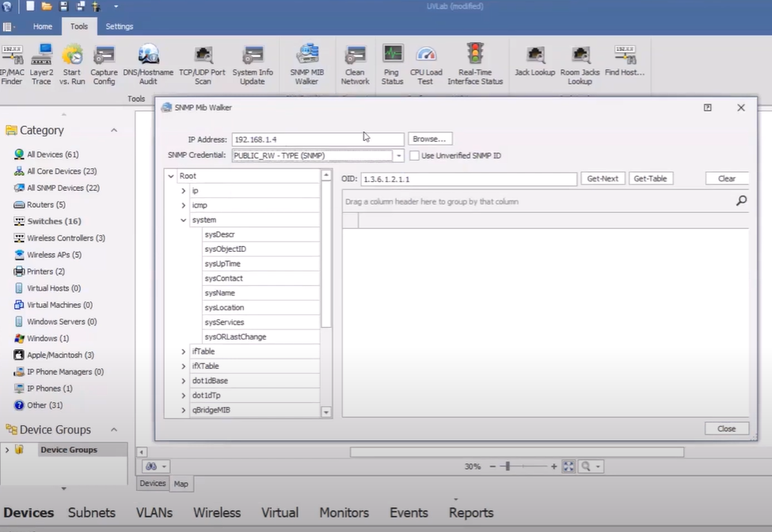Launch the Layer2 Trace tool
Image resolution: width=772 pixels, height=532 pixels.
coord(41,64)
